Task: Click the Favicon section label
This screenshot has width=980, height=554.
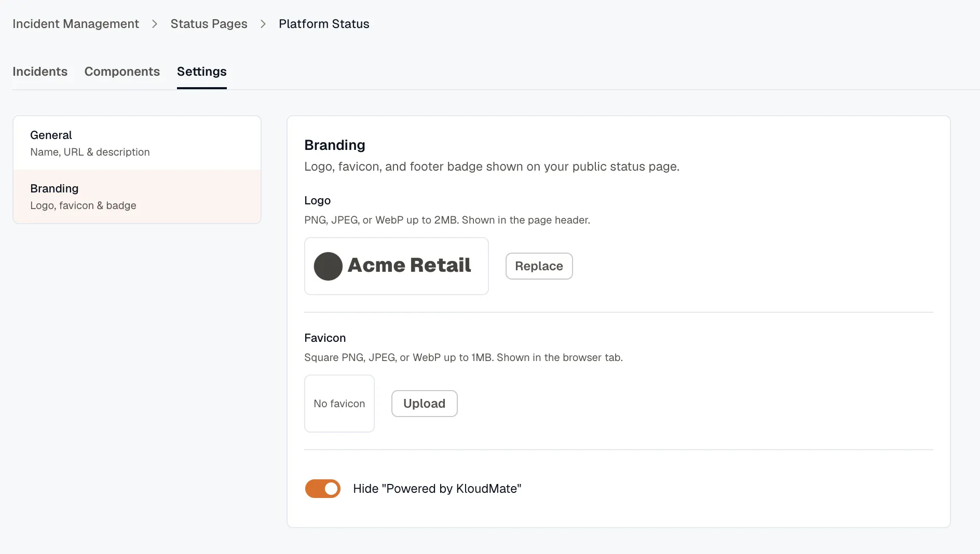Action: click(325, 338)
